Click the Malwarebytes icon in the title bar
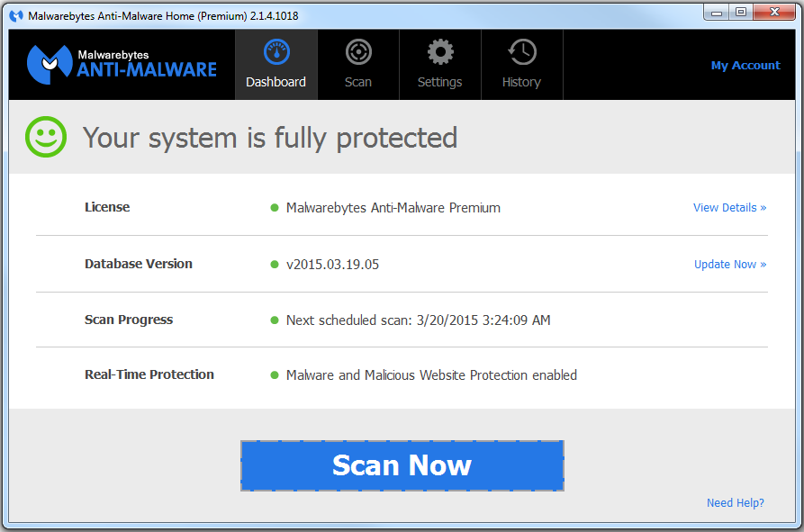 click(16, 16)
